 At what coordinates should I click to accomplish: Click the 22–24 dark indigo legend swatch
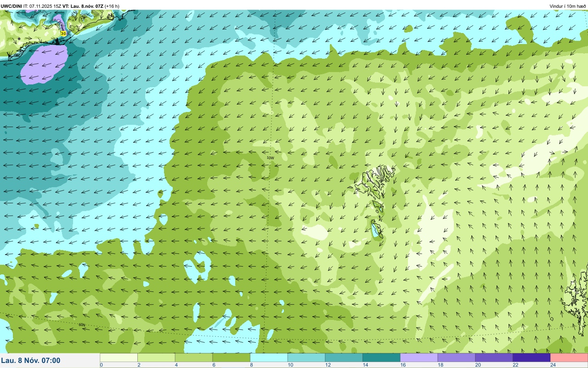pyautogui.click(x=531, y=357)
